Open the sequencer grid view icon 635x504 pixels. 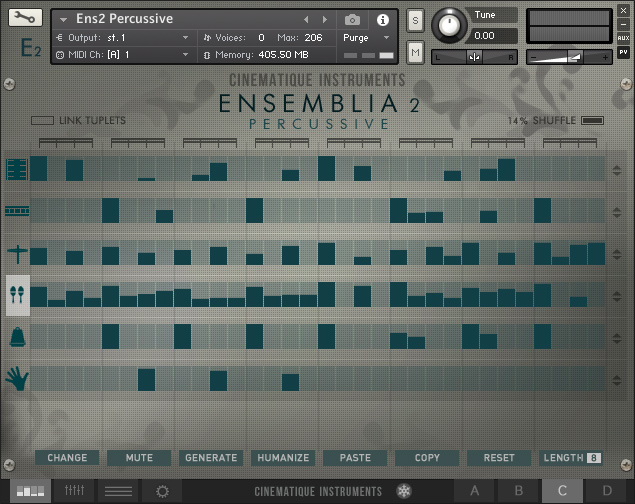(x=30, y=491)
